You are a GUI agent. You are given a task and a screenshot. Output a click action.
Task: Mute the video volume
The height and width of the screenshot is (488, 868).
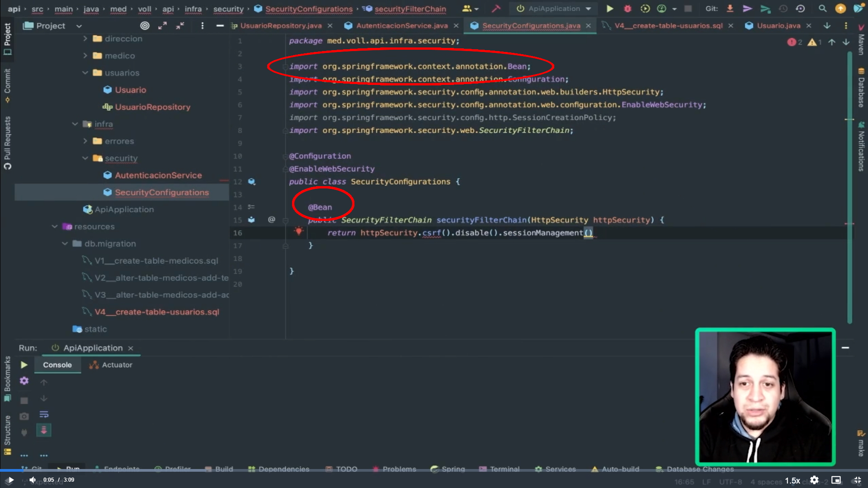pos(33,480)
